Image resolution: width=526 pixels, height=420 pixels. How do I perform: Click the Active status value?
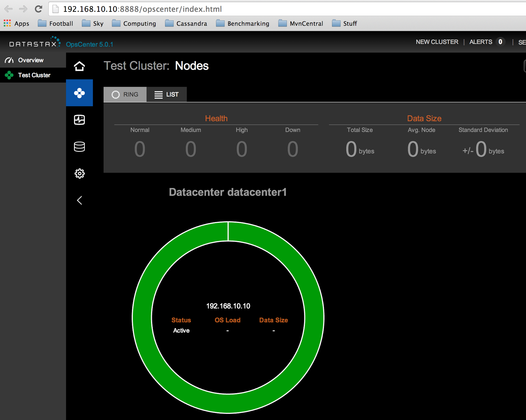click(181, 331)
